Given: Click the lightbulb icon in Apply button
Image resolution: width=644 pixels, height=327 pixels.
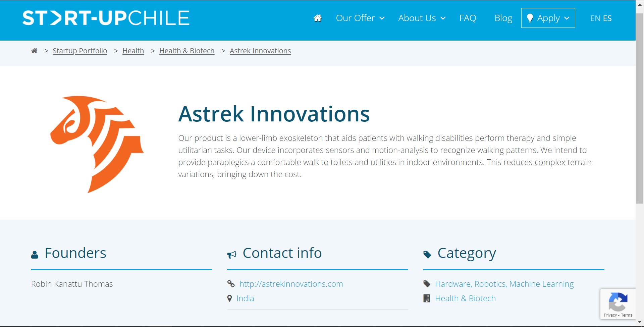Looking at the screenshot, I should (530, 18).
